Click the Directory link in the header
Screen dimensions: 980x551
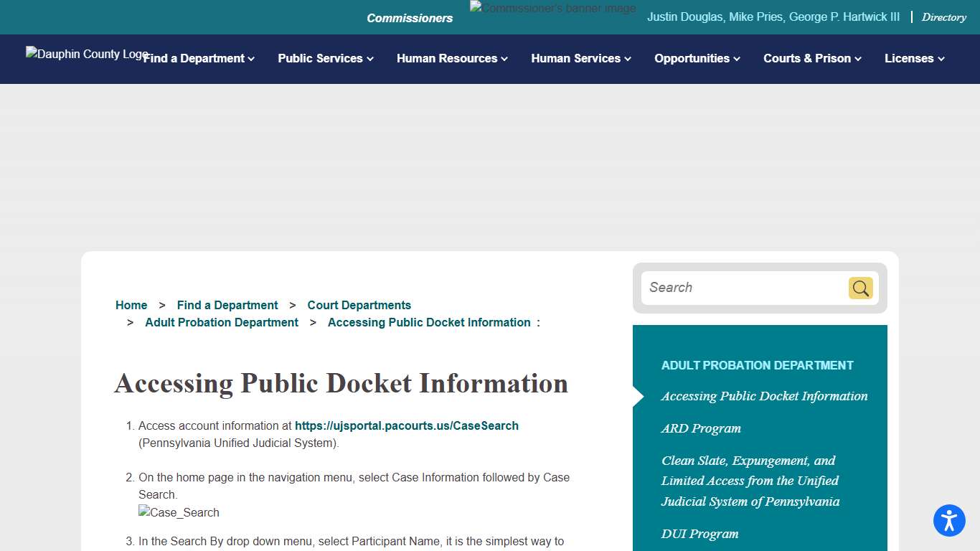[943, 17]
